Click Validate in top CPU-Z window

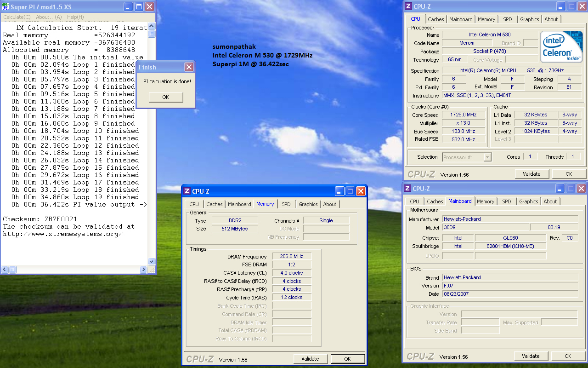(x=531, y=174)
